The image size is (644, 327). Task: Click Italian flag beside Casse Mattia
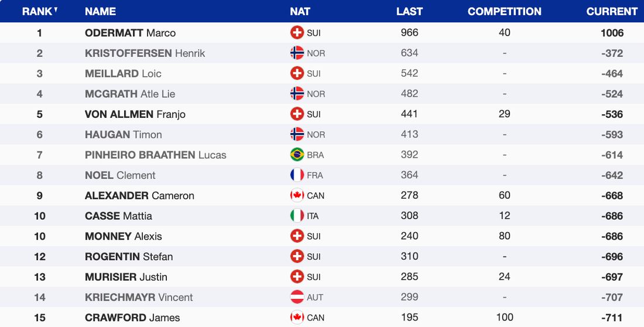point(297,216)
